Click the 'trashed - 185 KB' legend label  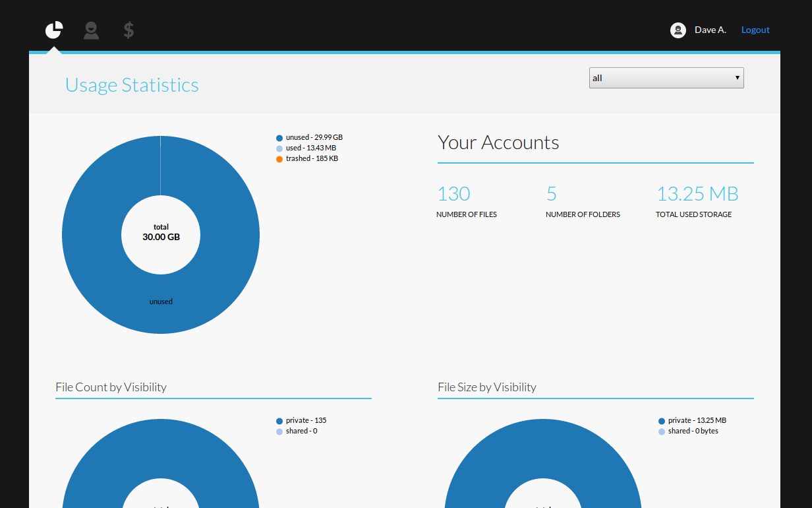(x=312, y=158)
